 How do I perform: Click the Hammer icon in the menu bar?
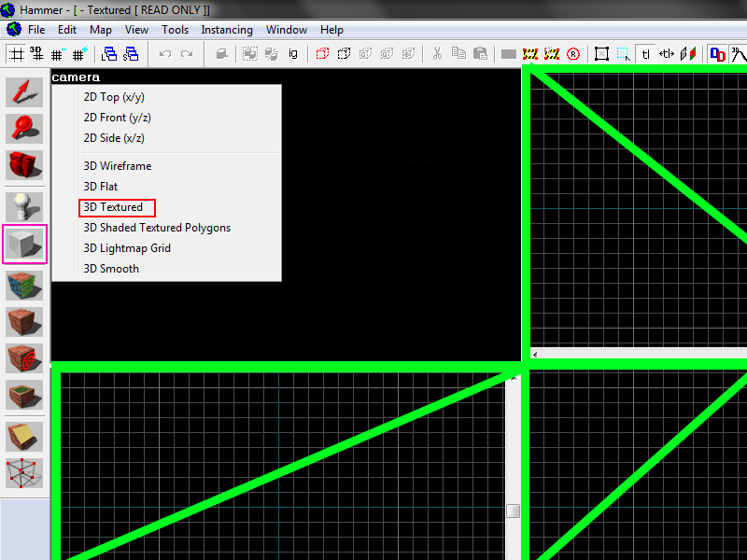pyautogui.click(x=13, y=29)
